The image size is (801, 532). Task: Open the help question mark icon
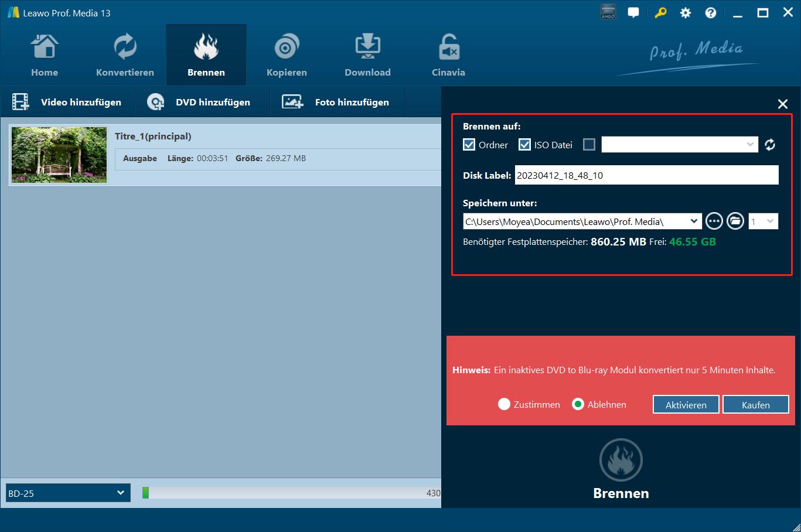click(710, 13)
